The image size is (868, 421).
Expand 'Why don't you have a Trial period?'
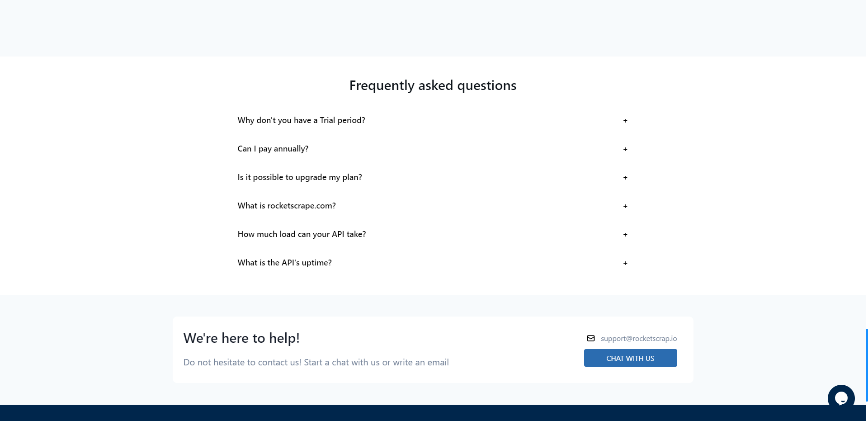[x=433, y=120]
